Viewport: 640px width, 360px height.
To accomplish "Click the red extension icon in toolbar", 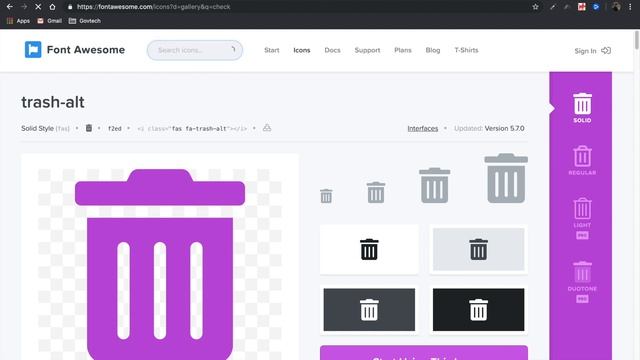I will [582, 7].
